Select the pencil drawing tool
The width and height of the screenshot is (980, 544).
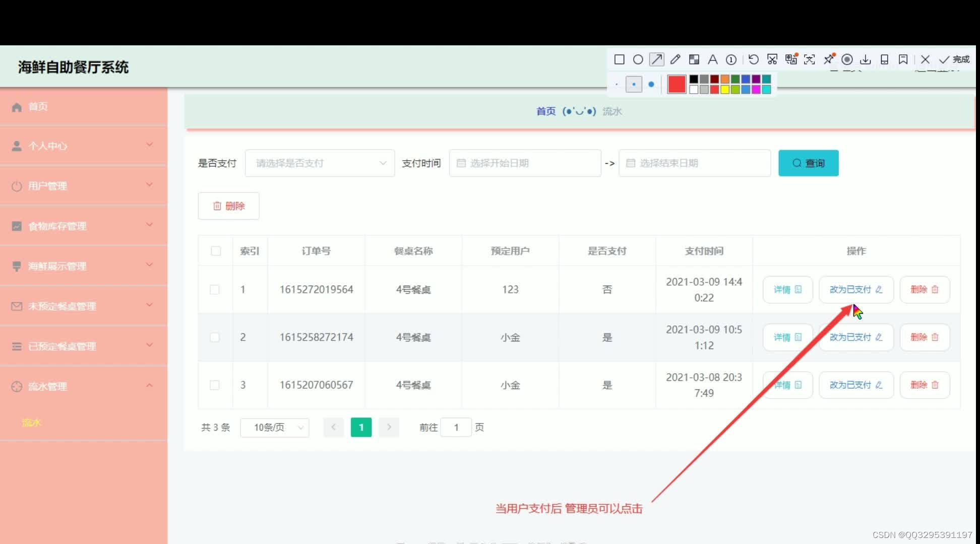click(675, 59)
